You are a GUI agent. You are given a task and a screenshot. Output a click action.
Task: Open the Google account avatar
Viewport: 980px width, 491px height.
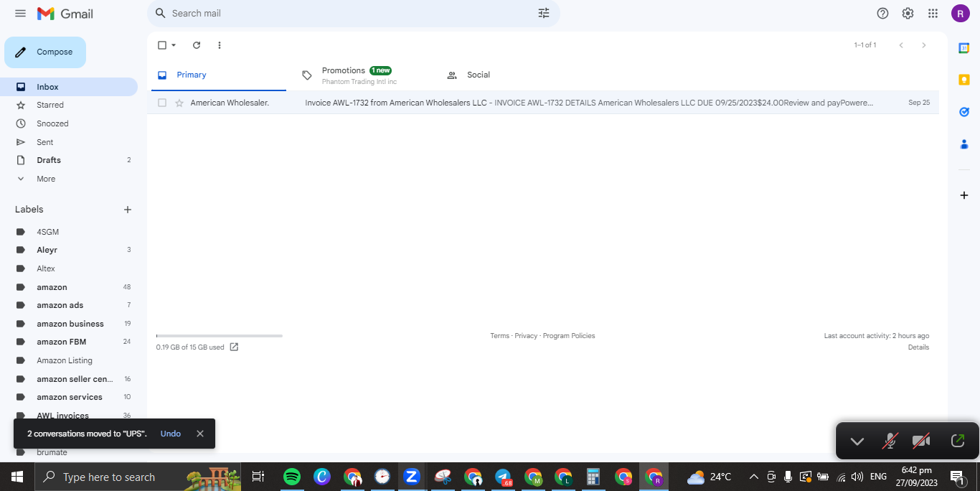tap(961, 13)
